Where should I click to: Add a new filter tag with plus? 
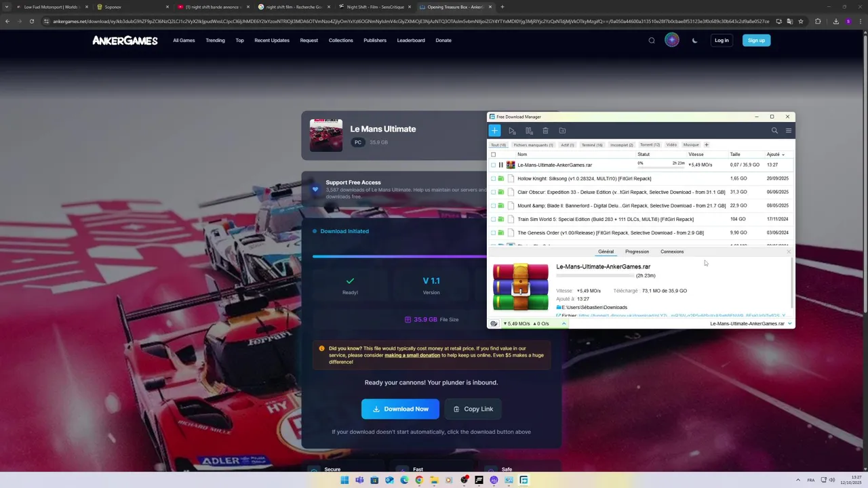(706, 144)
